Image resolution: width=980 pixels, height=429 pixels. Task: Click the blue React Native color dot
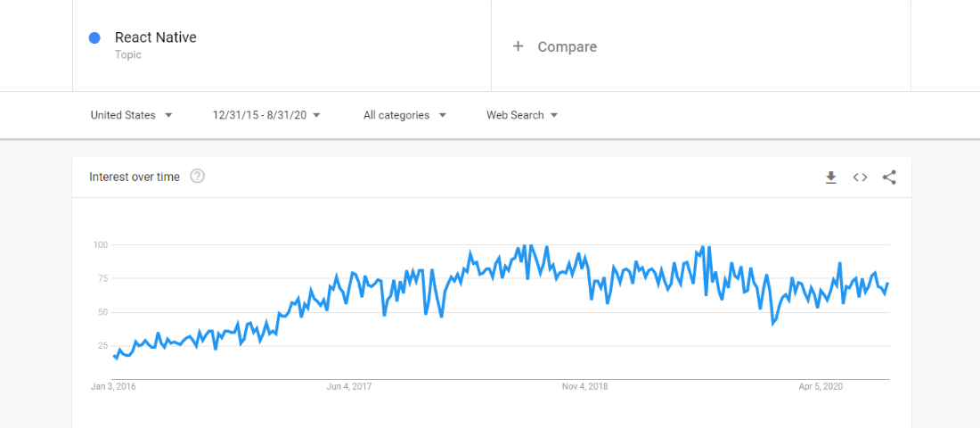click(x=95, y=38)
